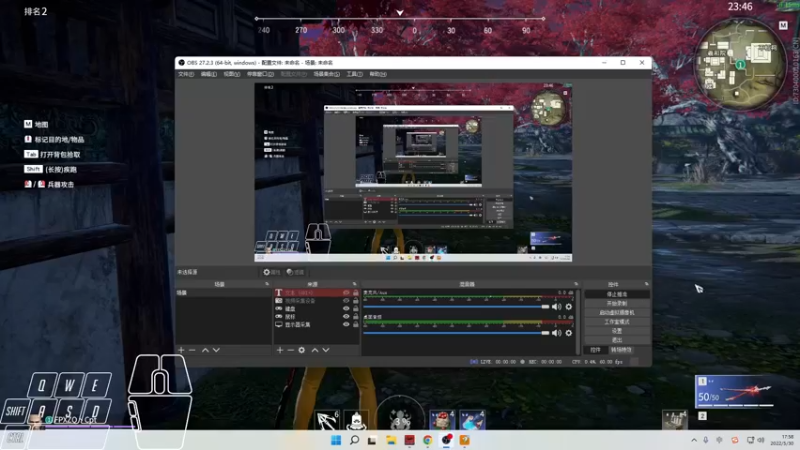
Task: Move the selected source up in the list
Action: (x=315, y=350)
